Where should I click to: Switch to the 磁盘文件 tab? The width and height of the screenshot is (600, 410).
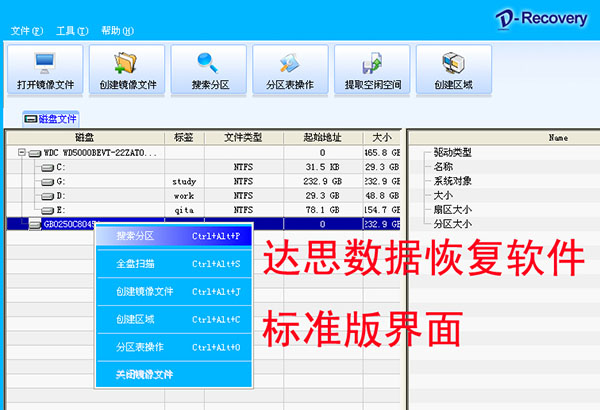tap(51, 119)
